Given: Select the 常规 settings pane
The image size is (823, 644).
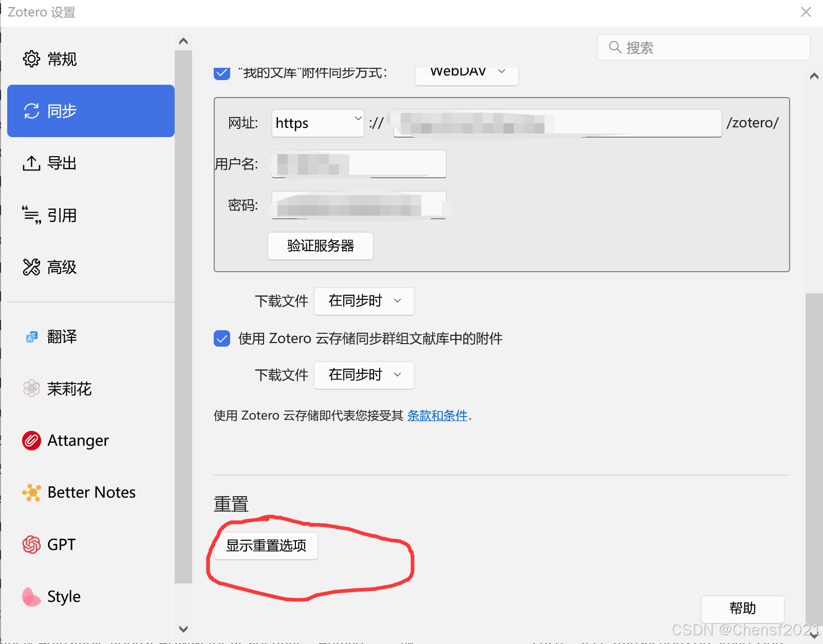Looking at the screenshot, I should [x=91, y=59].
